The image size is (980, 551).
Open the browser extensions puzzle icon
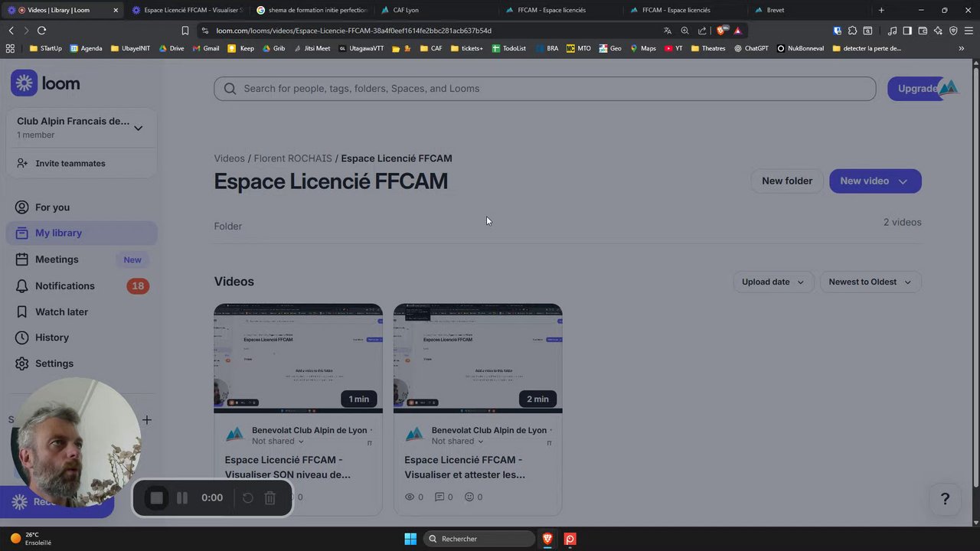click(852, 31)
